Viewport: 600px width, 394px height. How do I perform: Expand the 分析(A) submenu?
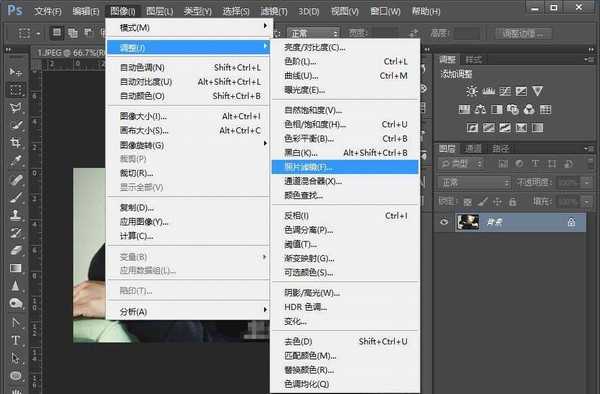(x=188, y=311)
